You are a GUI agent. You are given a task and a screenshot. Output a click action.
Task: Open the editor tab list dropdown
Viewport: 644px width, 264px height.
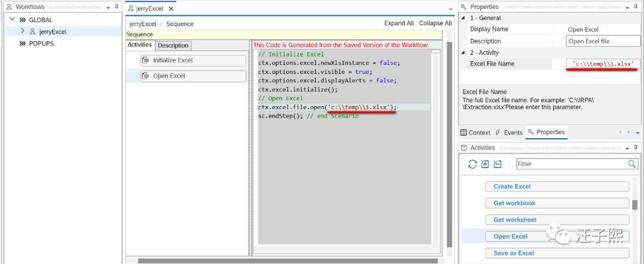coord(451,9)
